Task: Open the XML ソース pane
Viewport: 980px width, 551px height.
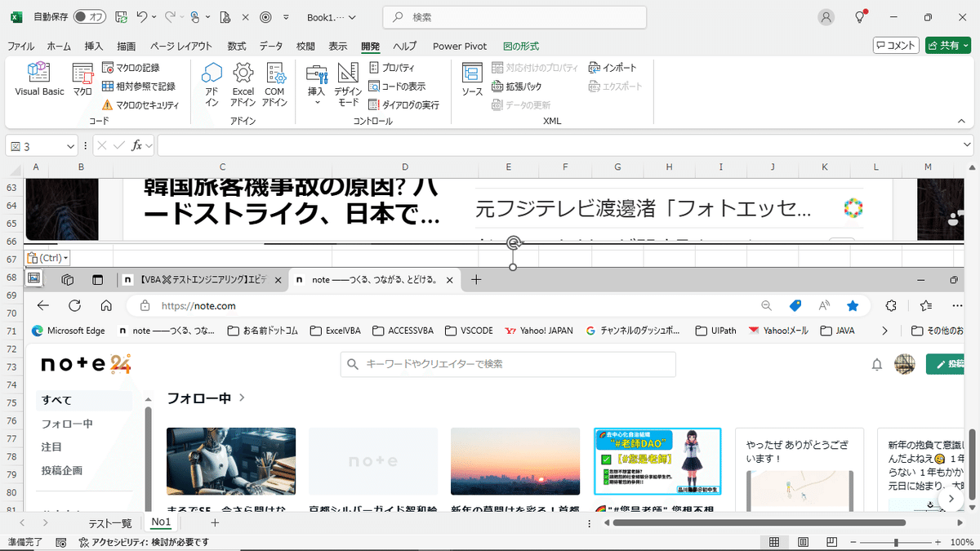Action: (x=472, y=80)
